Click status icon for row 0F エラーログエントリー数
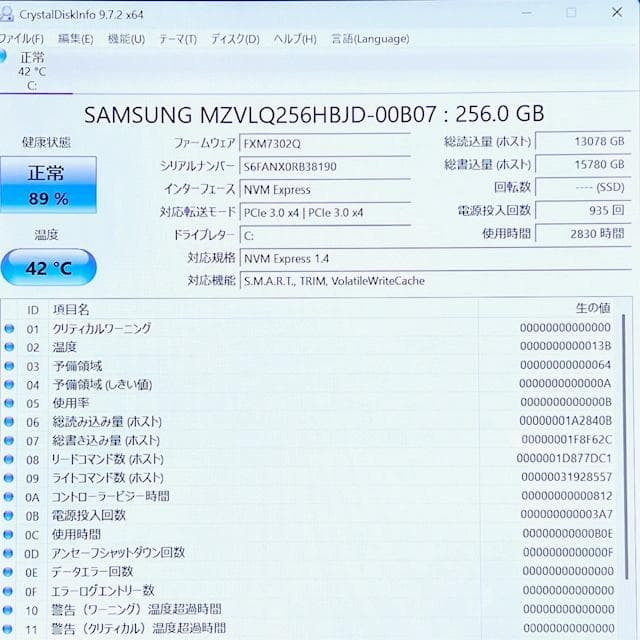Screen dimensions: 640x640 tap(8, 591)
